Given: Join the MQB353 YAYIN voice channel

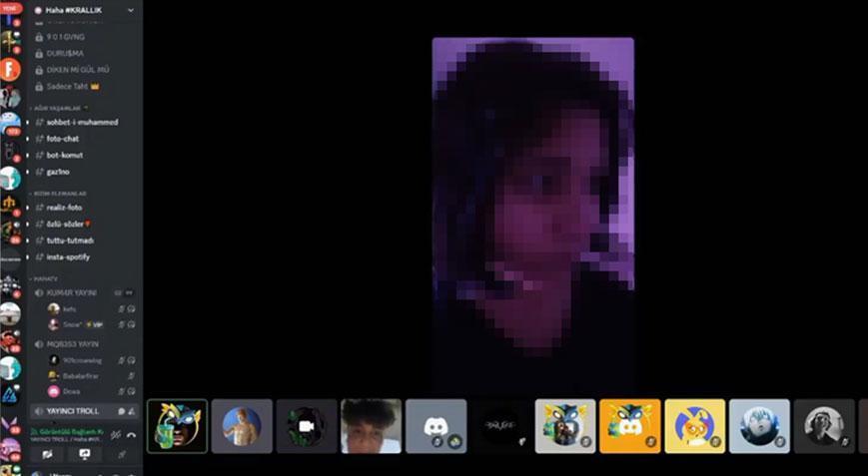Looking at the screenshot, I should [x=71, y=343].
